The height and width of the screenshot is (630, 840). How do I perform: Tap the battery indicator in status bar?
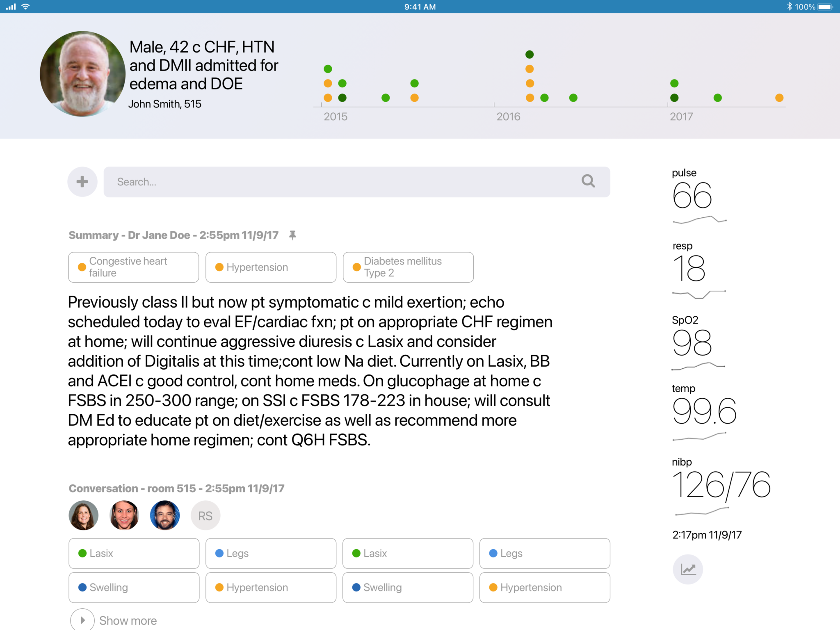(x=825, y=7)
